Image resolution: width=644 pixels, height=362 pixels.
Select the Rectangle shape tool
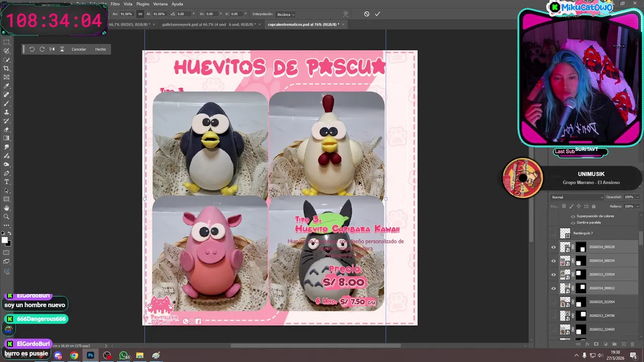7,199
